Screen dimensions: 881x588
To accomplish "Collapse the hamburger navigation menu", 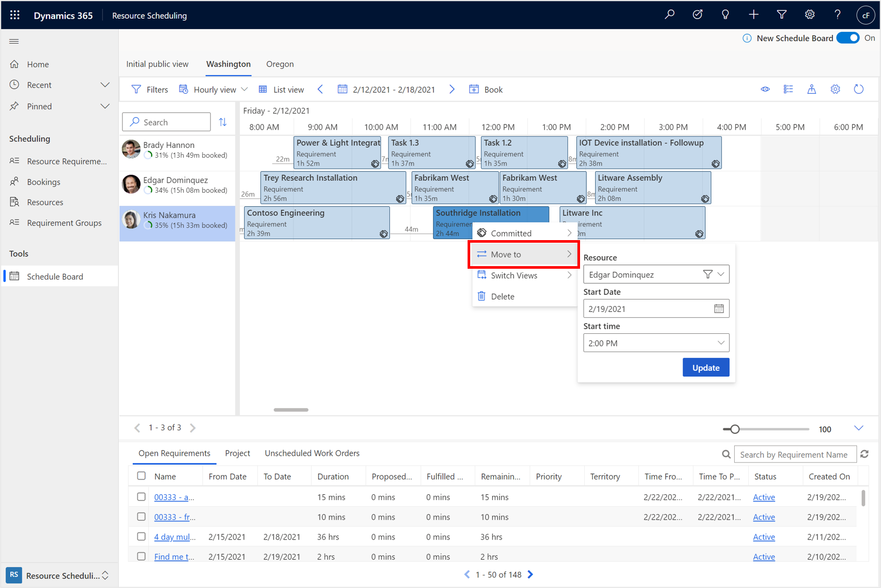I will [x=14, y=41].
